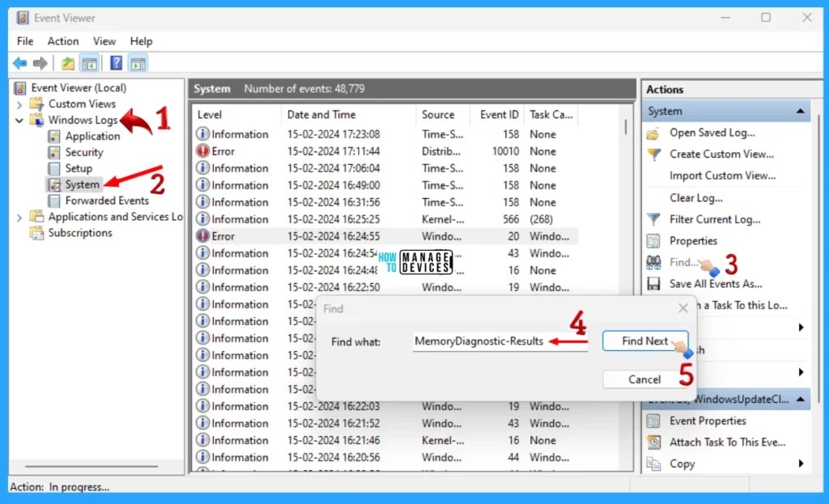Screen dimensions: 829x504
Task: Open the View menu
Action: tap(104, 40)
